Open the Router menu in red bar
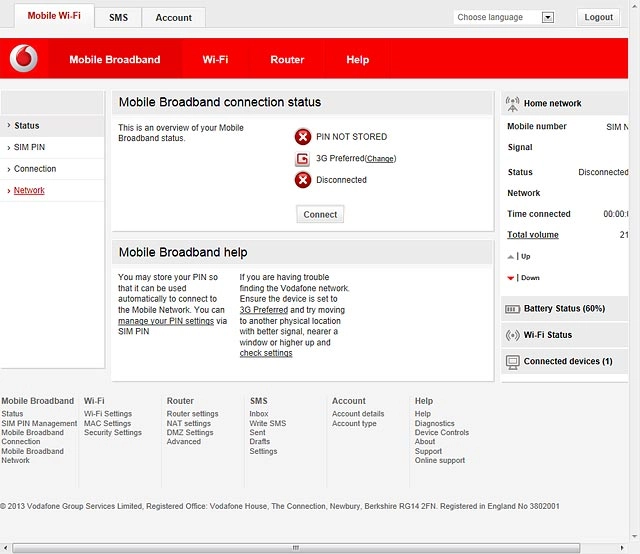This screenshot has width=640, height=554. point(287,60)
